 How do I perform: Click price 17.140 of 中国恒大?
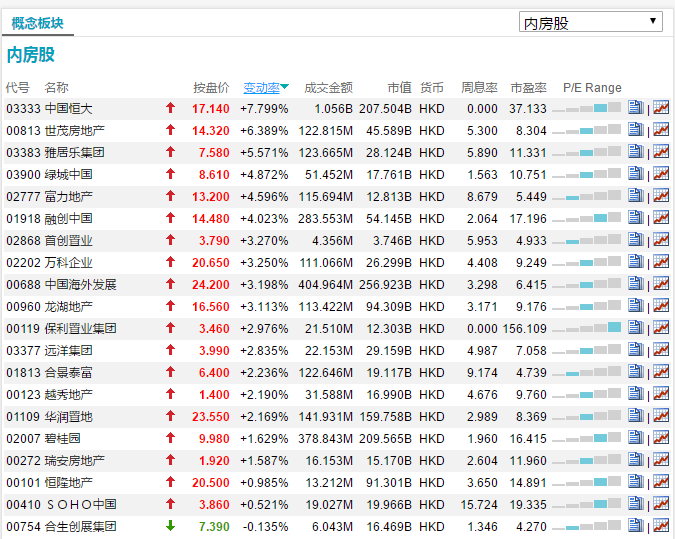click(x=211, y=108)
